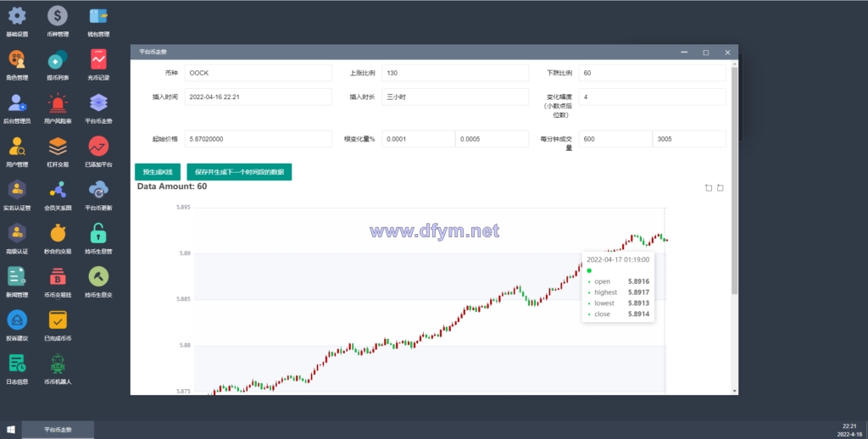Click the scrollbar down arrow
The height and width of the screenshot is (439, 868).
pyautogui.click(x=735, y=391)
